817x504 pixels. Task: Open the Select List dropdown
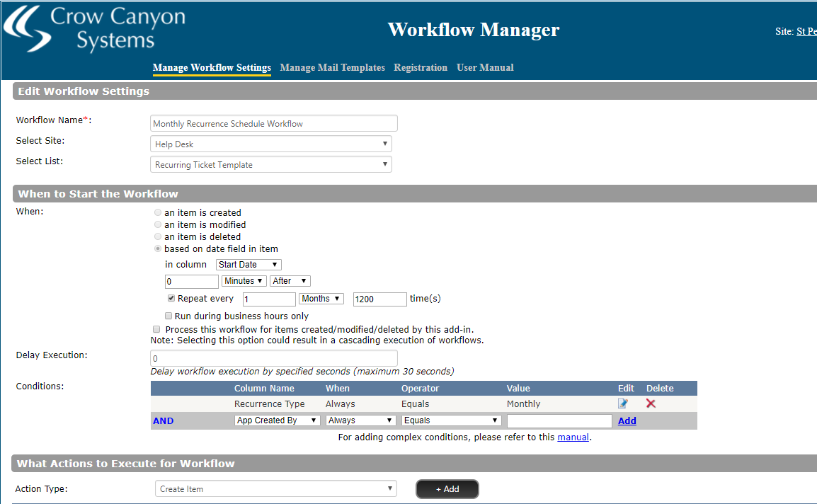tap(271, 165)
